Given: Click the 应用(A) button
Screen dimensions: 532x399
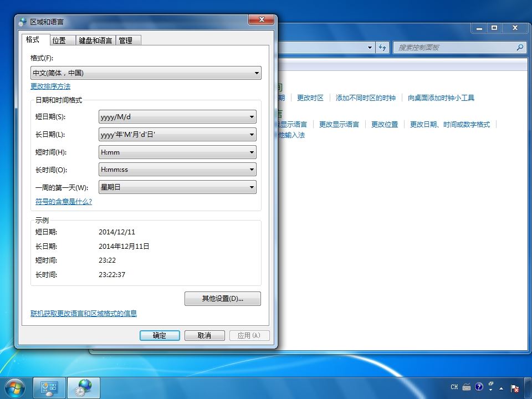Looking at the screenshot, I should tap(249, 336).
